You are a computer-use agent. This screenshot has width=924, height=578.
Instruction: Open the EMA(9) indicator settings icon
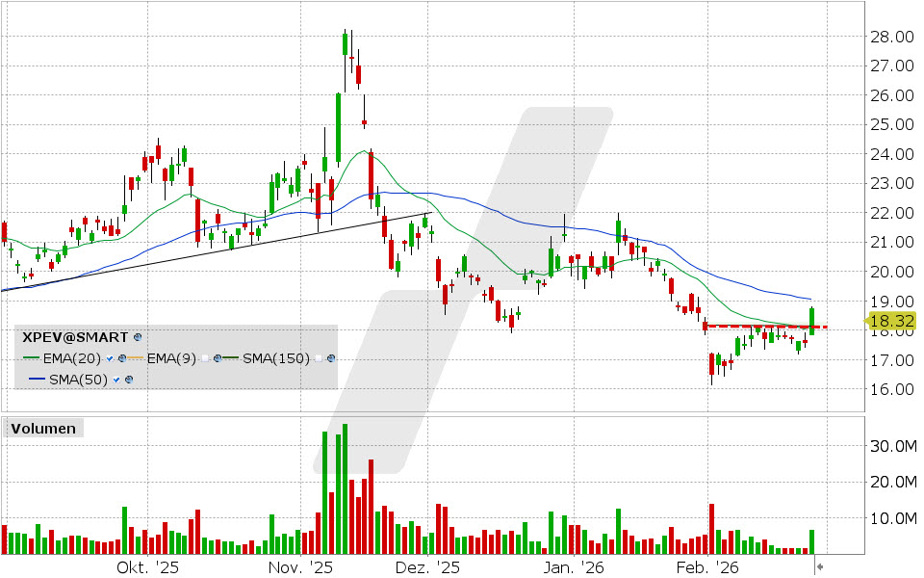[217, 358]
